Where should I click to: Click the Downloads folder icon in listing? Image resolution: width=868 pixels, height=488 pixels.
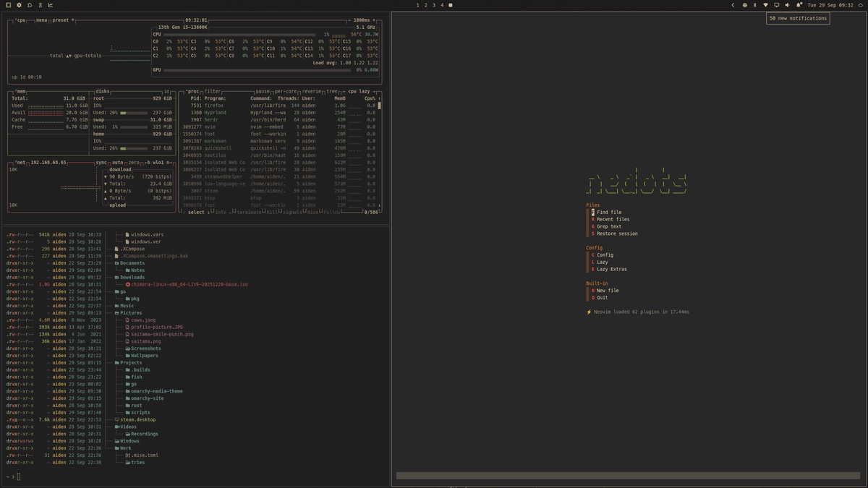tap(116, 278)
